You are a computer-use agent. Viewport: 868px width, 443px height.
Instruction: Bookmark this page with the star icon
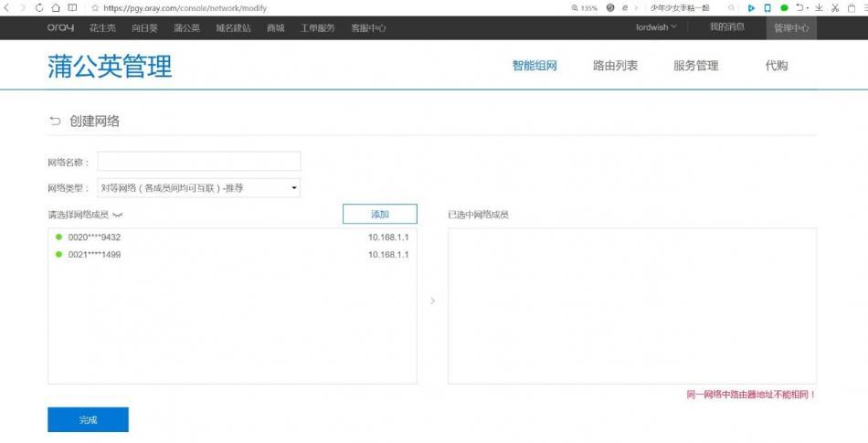pos(95,8)
